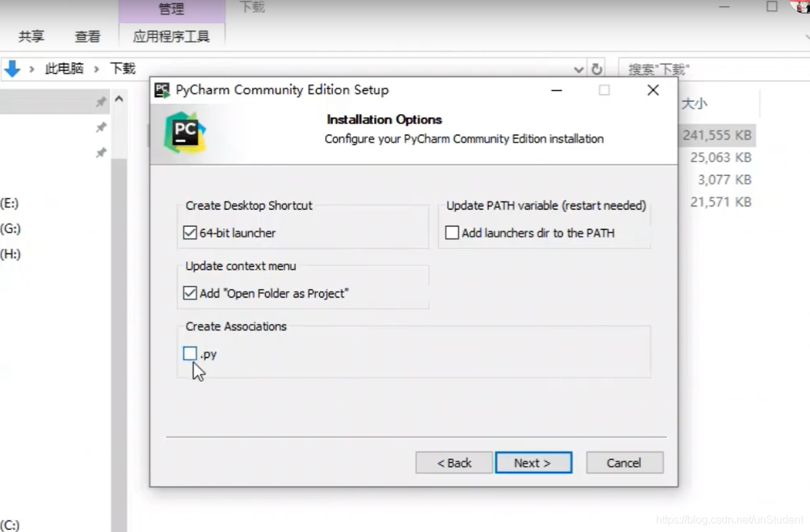810x532 pixels.
Task: Click the Next > button
Action: point(533,463)
